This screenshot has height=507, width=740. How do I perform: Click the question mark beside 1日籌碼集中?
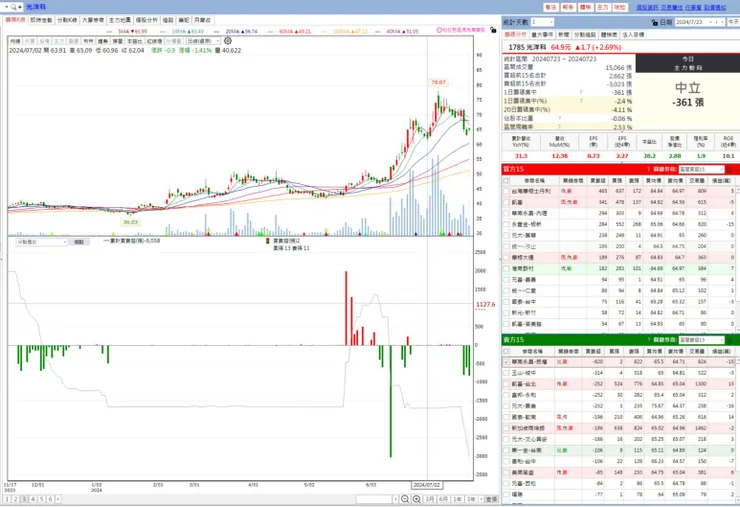point(581,93)
